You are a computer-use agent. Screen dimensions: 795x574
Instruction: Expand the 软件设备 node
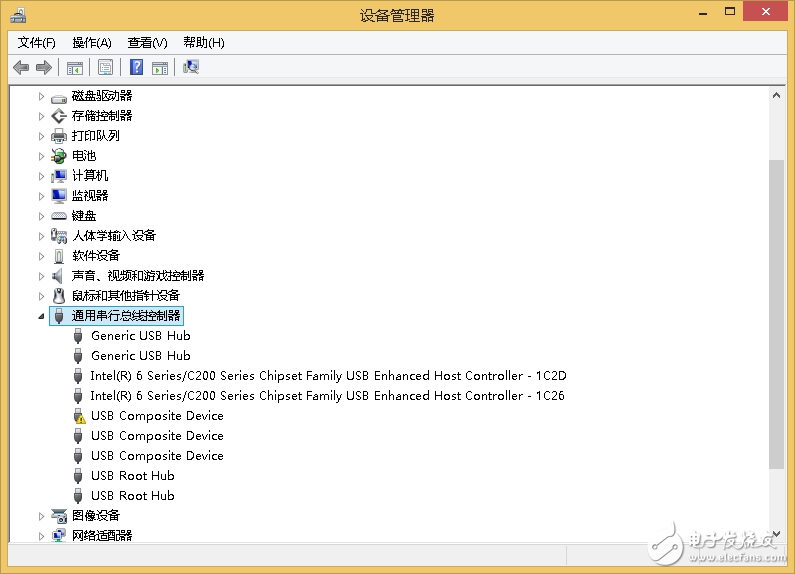click(41, 256)
